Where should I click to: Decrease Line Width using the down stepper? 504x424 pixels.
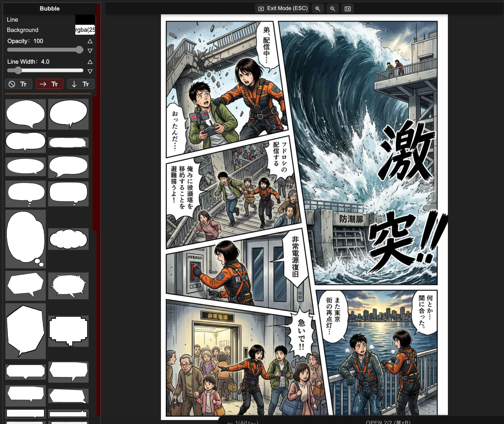[90, 72]
